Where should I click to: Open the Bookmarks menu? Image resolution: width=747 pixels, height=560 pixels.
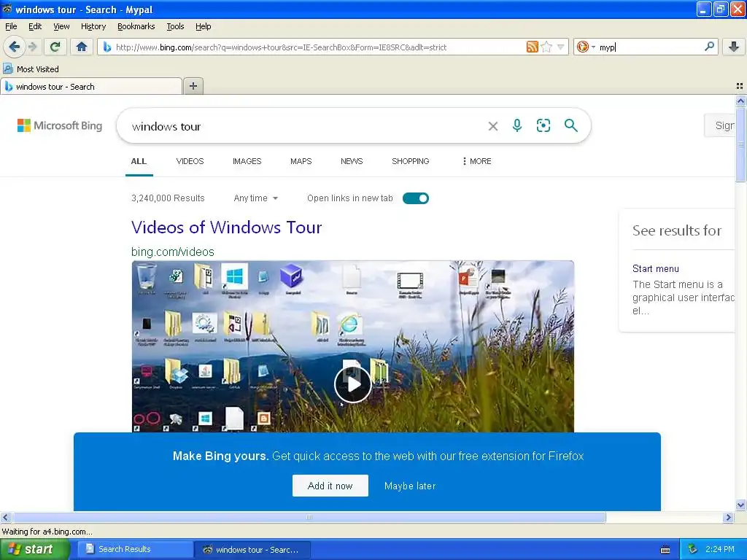pos(136,26)
